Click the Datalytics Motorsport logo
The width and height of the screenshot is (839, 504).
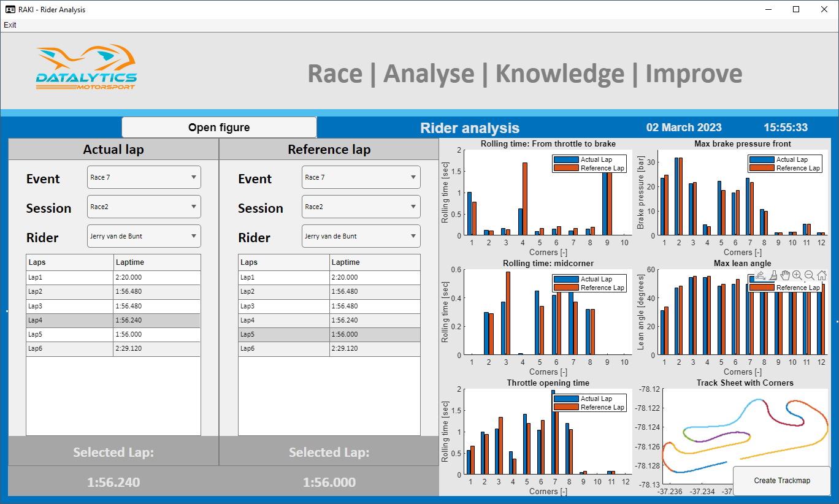86,67
